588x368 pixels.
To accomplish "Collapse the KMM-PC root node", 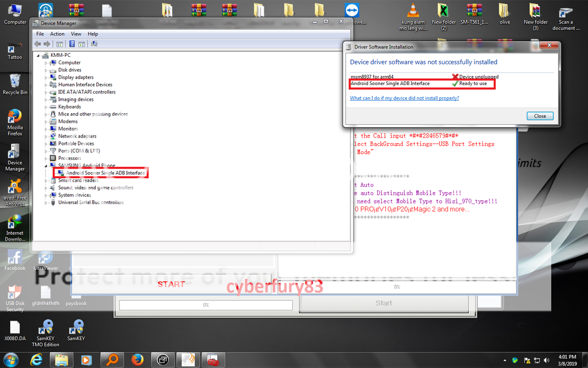I will pos(38,55).
